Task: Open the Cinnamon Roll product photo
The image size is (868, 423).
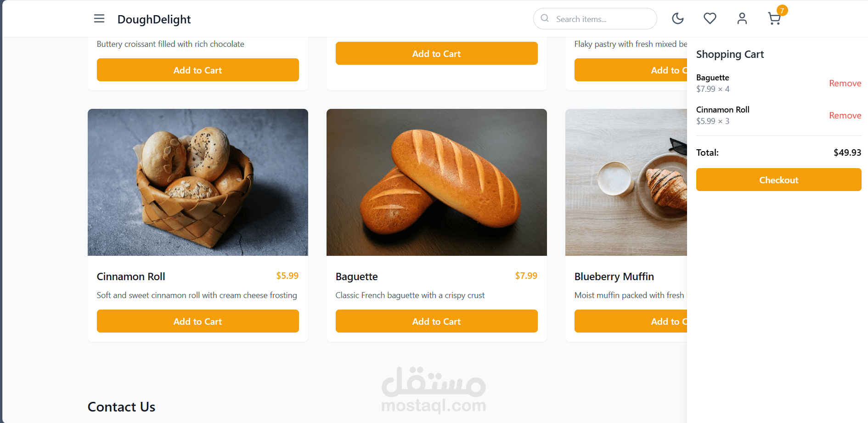Action: coord(197,182)
